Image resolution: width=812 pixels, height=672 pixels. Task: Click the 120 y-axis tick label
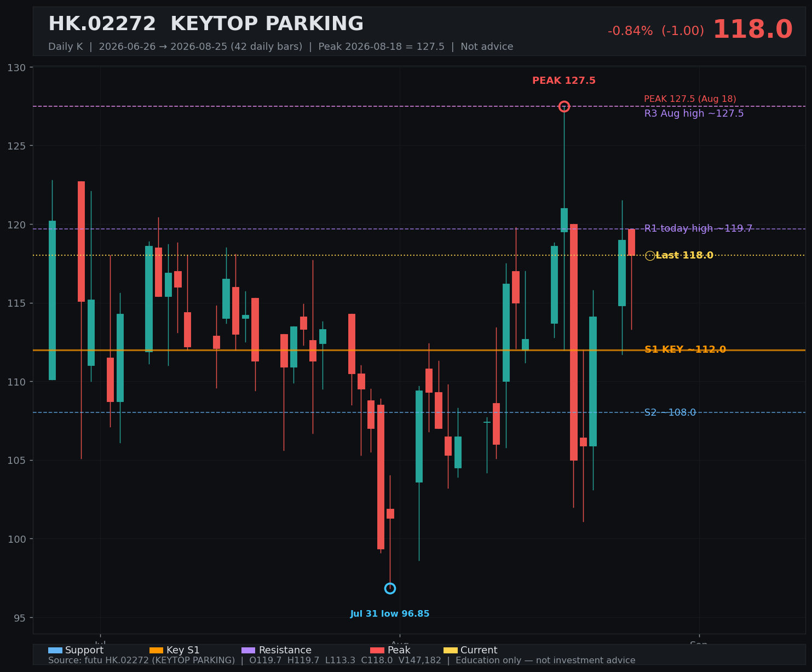pyautogui.click(x=17, y=225)
